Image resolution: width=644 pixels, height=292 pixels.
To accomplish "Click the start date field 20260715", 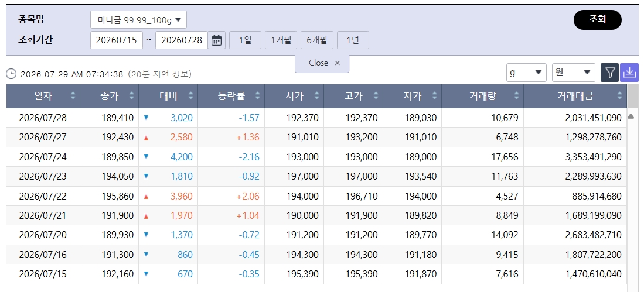I will [x=117, y=40].
